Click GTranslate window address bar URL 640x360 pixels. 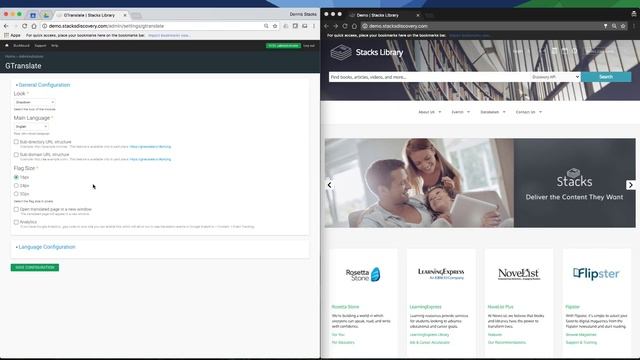click(x=106, y=26)
